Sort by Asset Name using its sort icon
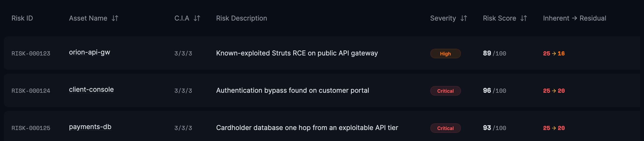 click(115, 18)
